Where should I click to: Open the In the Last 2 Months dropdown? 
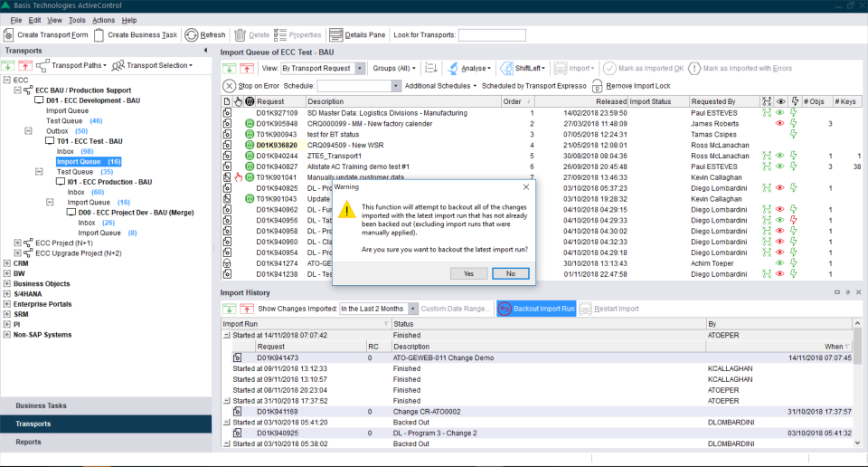coord(412,309)
